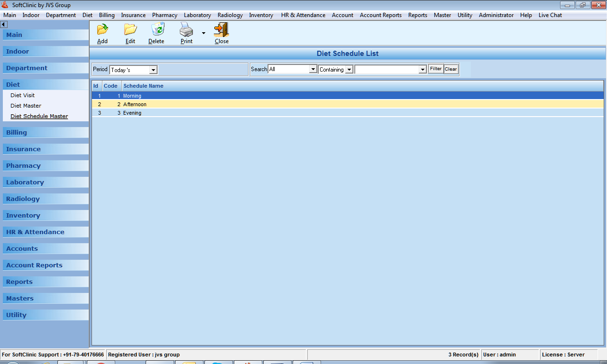The width and height of the screenshot is (607, 364).
Task: Open the Live Chat menu item
Action: [550, 15]
